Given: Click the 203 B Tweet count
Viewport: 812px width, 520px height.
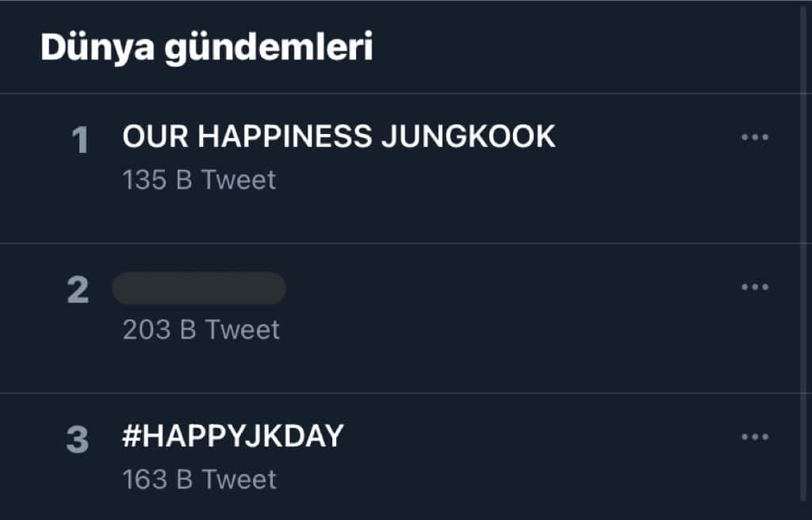Looking at the screenshot, I should (201, 330).
